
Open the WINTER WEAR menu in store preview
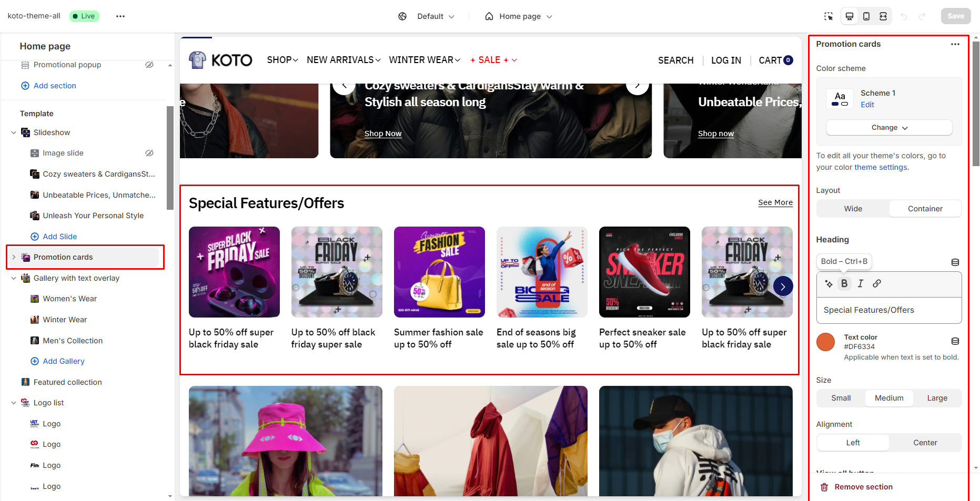(x=425, y=60)
